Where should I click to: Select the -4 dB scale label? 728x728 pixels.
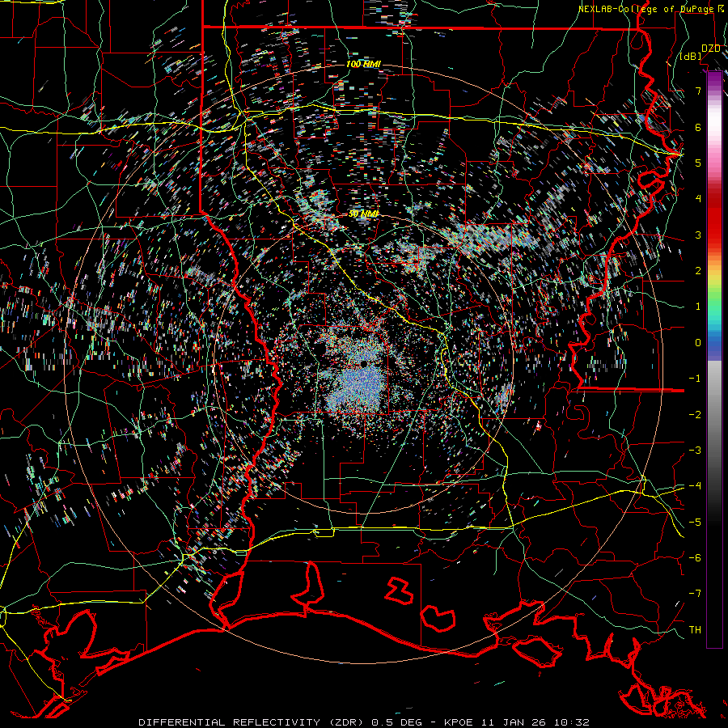tap(695, 486)
